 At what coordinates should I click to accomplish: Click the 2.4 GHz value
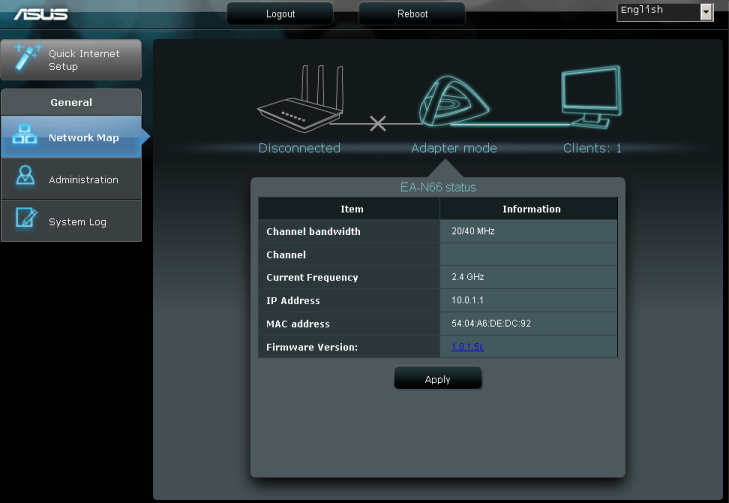coord(468,277)
